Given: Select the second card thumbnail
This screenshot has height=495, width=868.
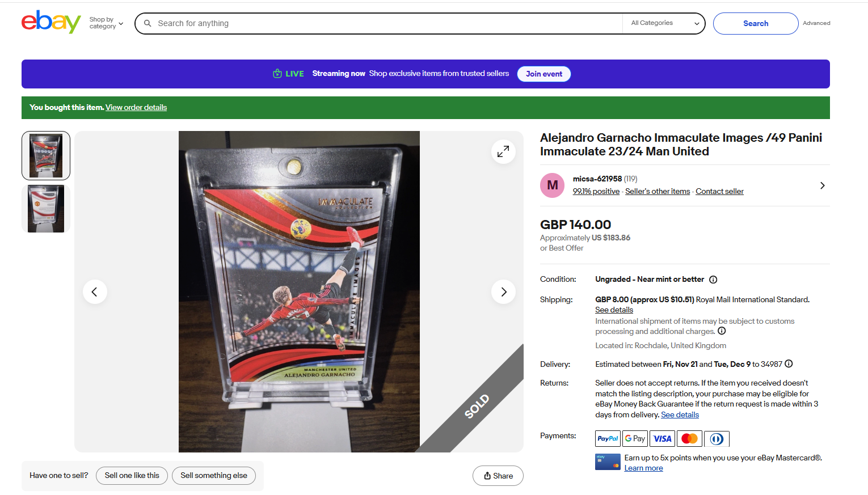Looking at the screenshot, I should (x=46, y=209).
